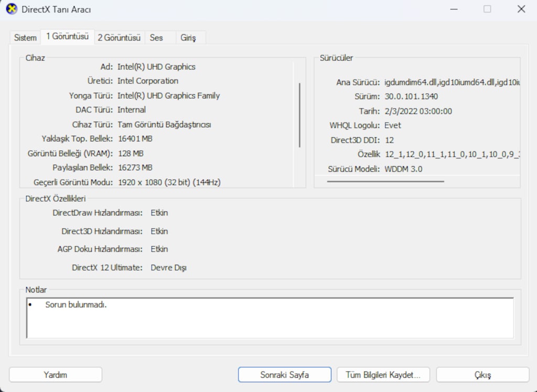This screenshot has width=537, height=392.
Task: Click the DirectX Tanı Aracı window title
Action: (56, 9)
